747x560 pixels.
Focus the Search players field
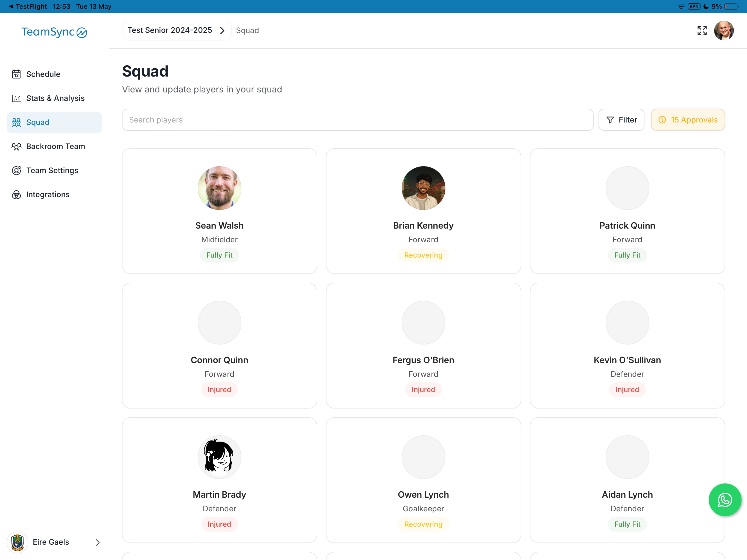point(358,120)
